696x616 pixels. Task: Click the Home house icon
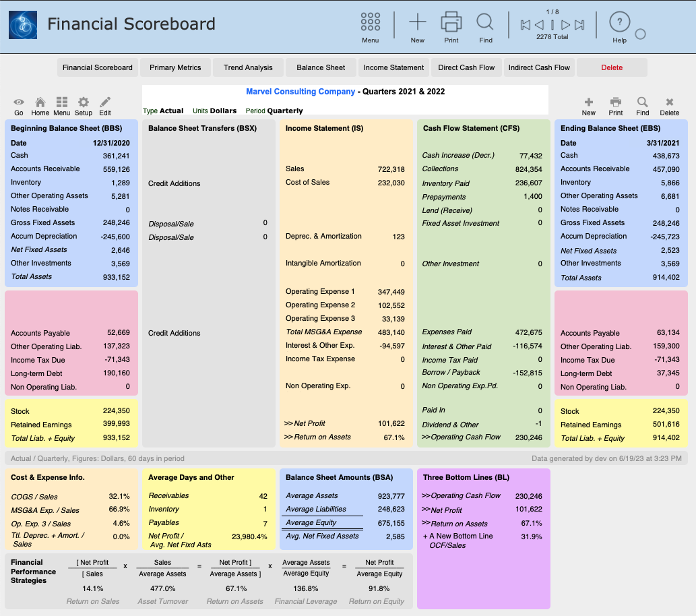pyautogui.click(x=40, y=102)
